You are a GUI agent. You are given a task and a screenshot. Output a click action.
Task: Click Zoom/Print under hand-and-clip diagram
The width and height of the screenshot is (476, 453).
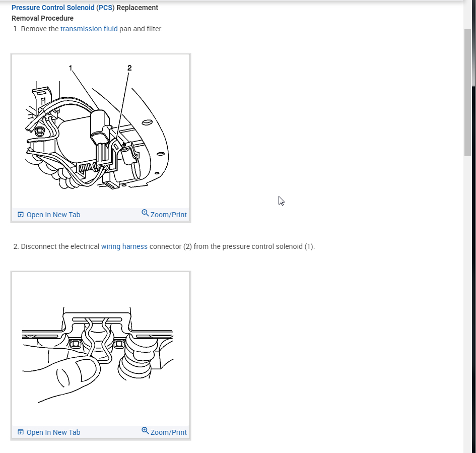pos(168,432)
